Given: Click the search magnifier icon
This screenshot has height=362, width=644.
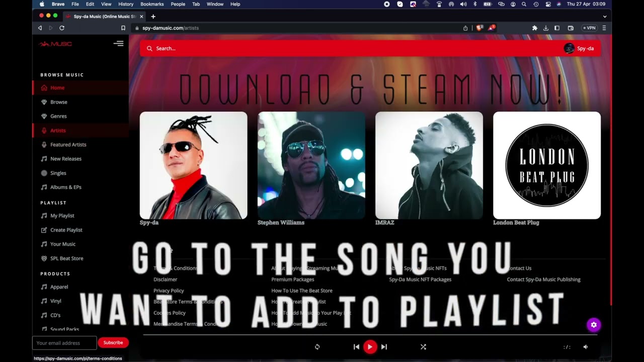Looking at the screenshot, I should 149,48.
